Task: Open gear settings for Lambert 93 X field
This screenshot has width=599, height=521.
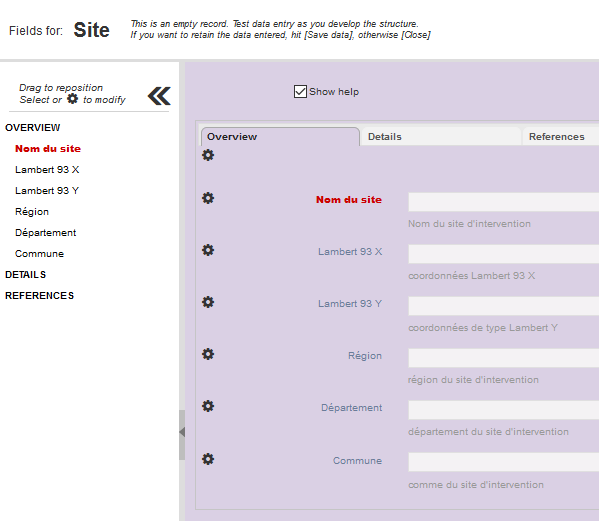Action: tap(208, 250)
